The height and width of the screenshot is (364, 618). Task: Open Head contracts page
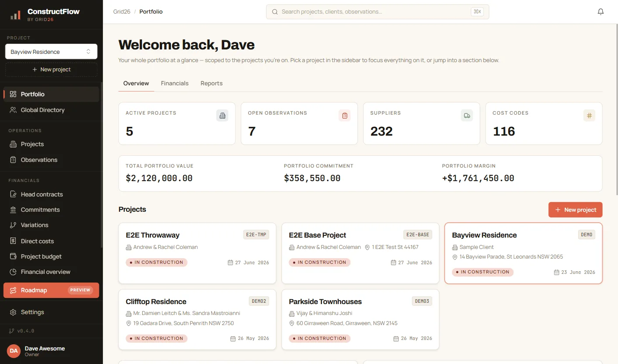pyautogui.click(x=51, y=194)
